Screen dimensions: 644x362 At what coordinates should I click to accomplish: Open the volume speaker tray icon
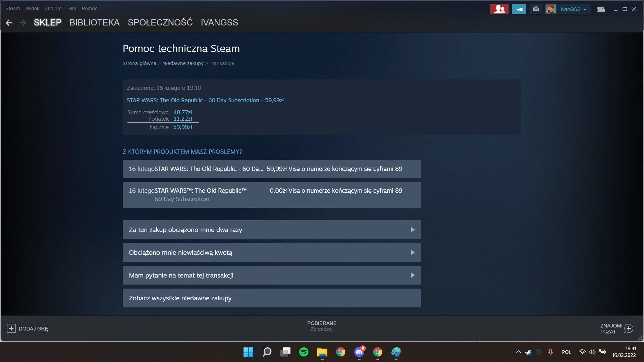(x=592, y=352)
